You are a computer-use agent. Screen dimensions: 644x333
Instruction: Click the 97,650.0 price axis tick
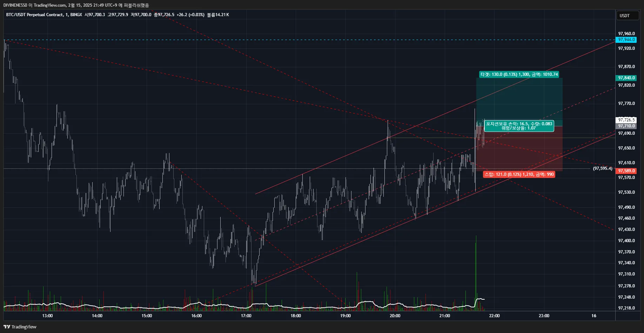click(626, 148)
